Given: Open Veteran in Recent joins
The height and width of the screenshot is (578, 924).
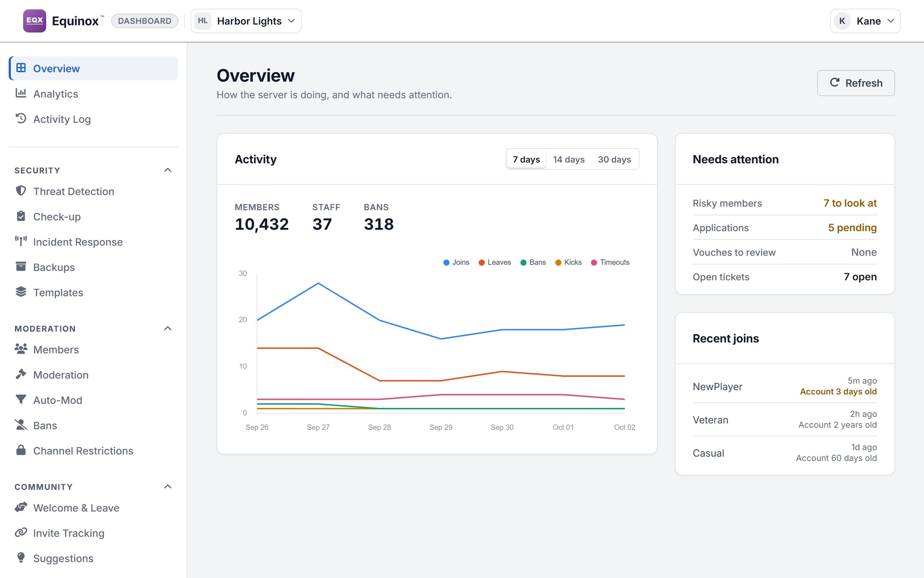Looking at the screenshot, I should pyautogui.click(x=785, y=419).
